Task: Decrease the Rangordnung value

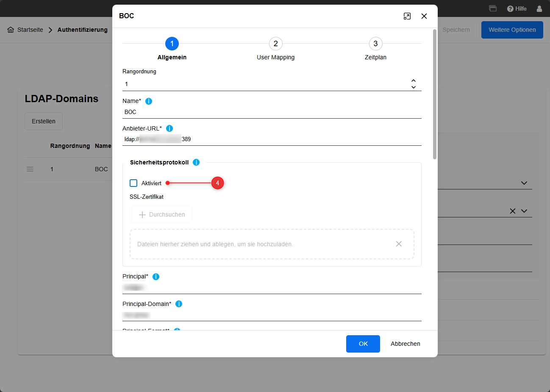Action: (x=414, y=87)
